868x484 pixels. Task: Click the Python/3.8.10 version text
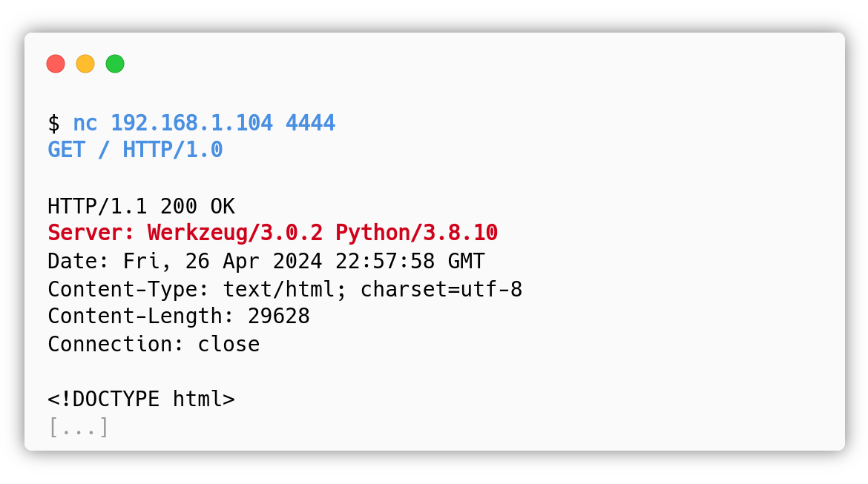pyautogui.click(x=416, y=233)
